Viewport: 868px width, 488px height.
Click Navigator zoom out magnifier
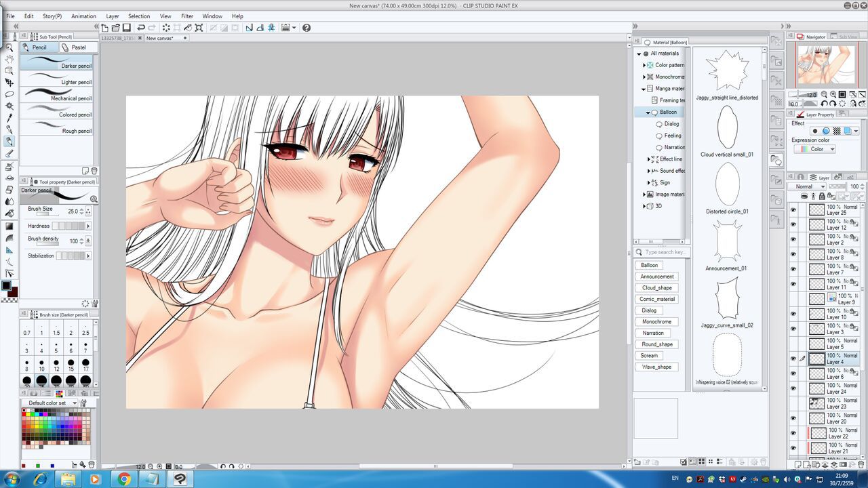point(824,94)
